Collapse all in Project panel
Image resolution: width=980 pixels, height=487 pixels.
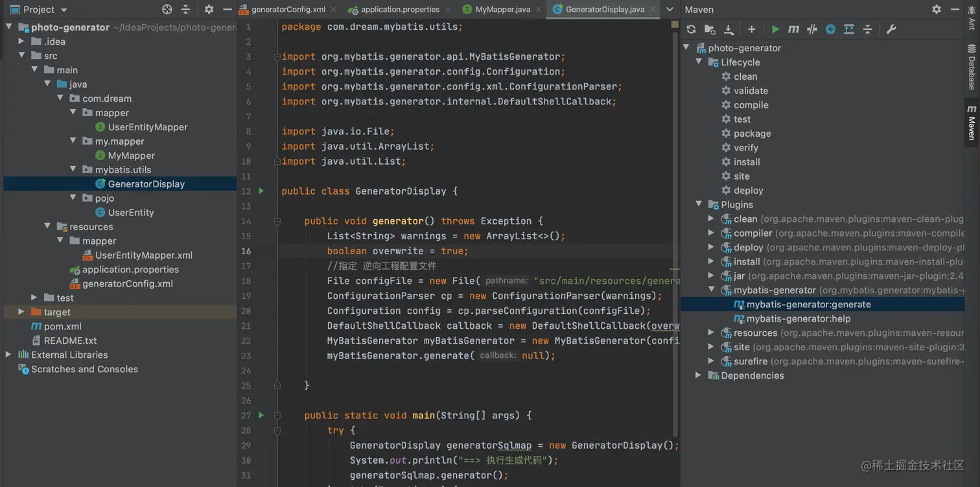pyautogui.click(x=185, y=9)
